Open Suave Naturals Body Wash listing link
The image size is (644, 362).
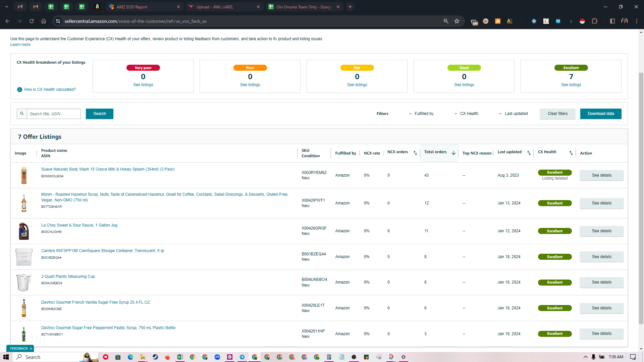click(108, 169)
